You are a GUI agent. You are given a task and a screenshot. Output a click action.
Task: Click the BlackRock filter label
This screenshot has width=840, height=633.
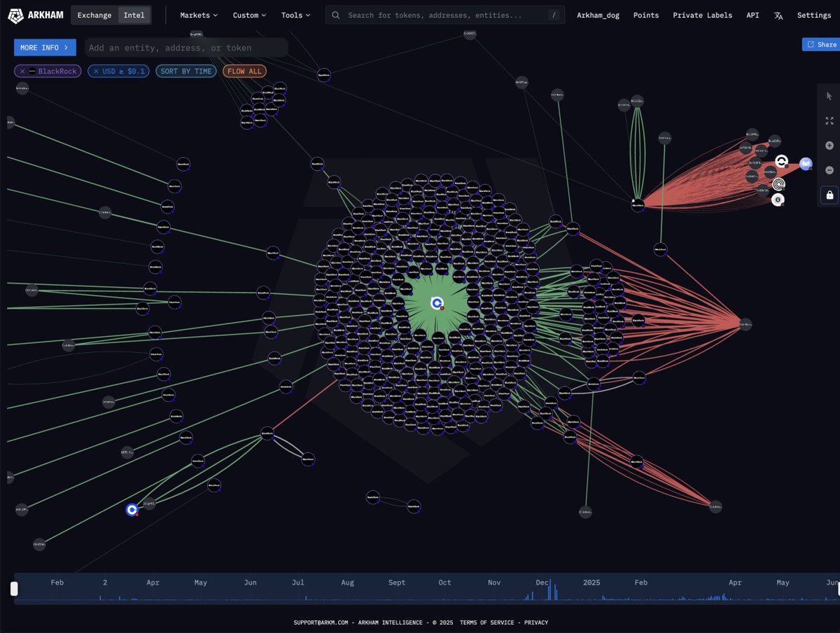[x=57, y=71]
